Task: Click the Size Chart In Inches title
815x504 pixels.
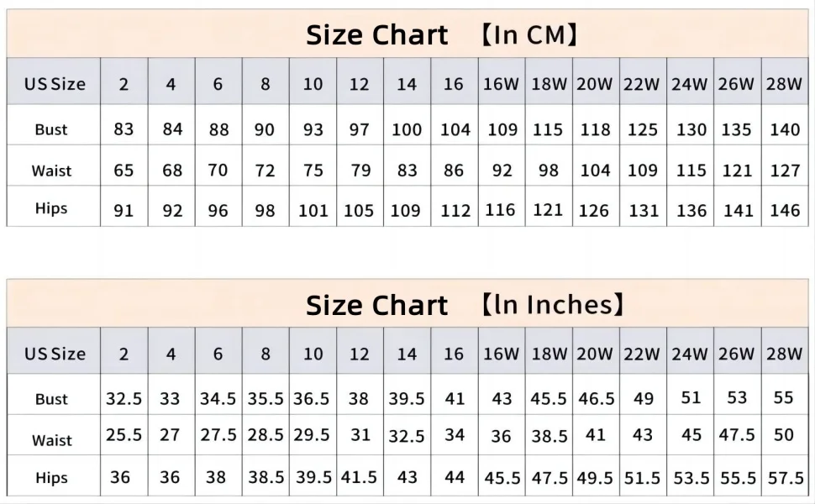Action: click(x=465, y=304)
